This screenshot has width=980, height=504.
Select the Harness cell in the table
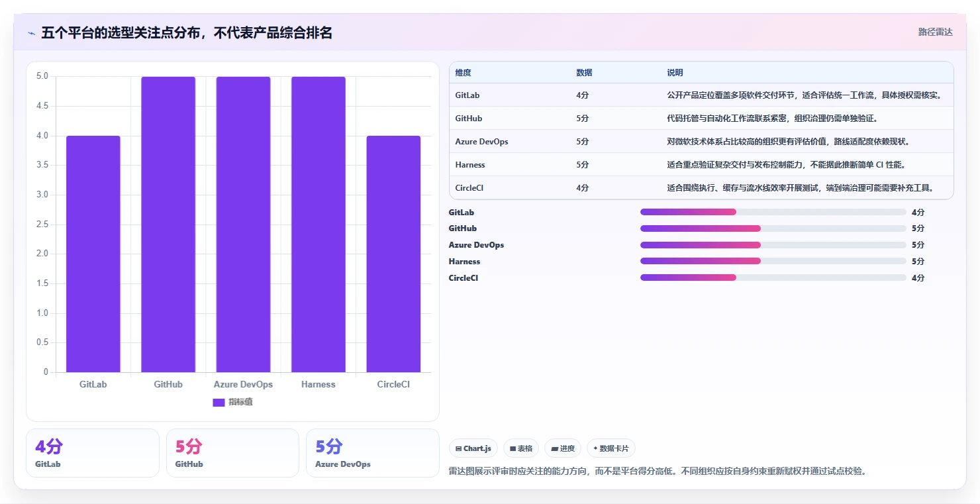click(x=470, y=165)
